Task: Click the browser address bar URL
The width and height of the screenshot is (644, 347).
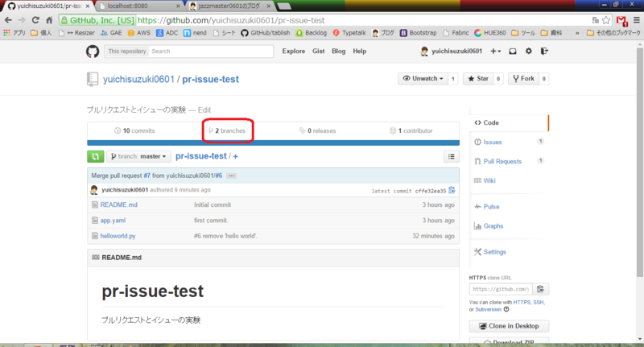Action: point(231,20)
